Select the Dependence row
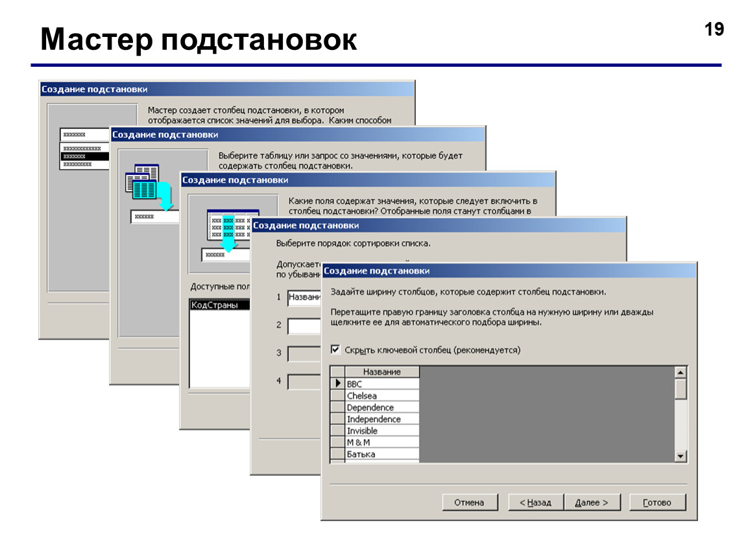Image resolution: width=746 pixels, height=560 pixels. [x=382, y=408]
